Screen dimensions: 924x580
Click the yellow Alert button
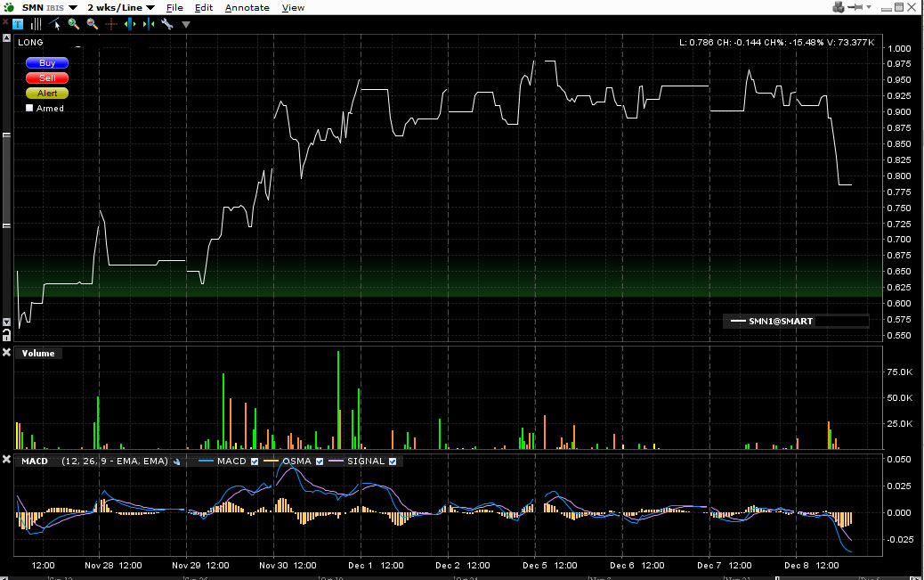pos(47,94)
